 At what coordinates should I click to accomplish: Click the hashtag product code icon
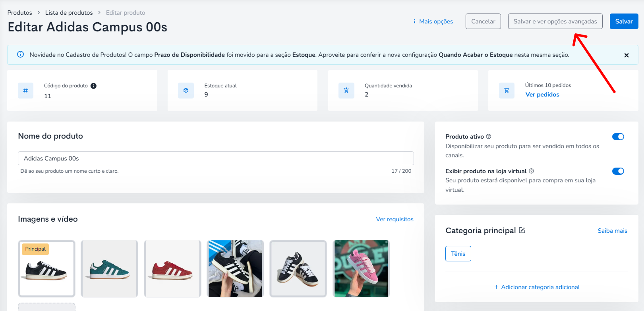[x=25, y=91]
